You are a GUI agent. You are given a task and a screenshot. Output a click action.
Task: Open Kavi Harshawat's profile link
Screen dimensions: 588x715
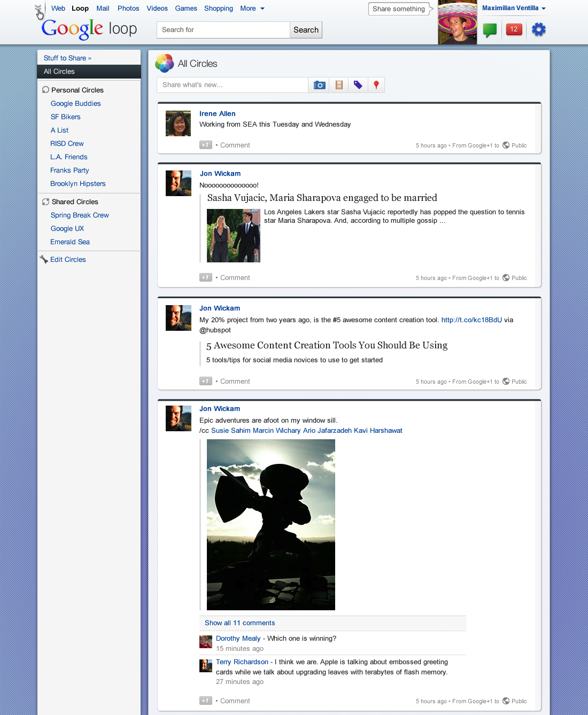tap(378, 431)
